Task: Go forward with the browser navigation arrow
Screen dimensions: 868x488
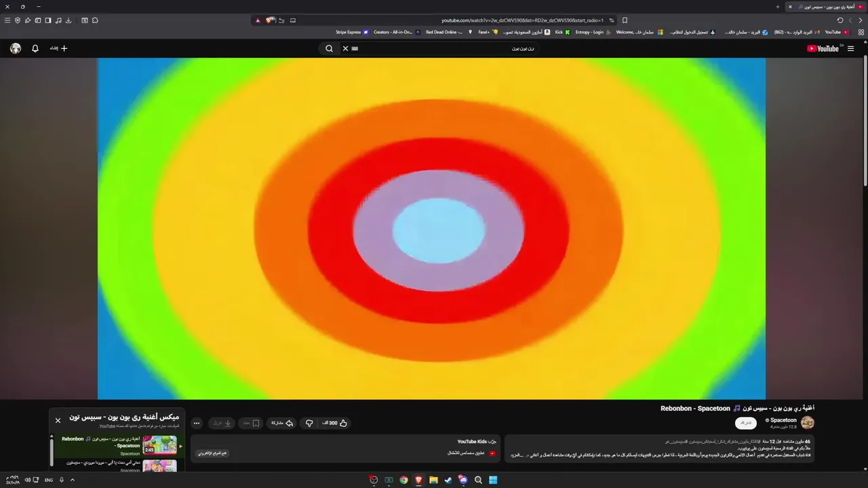Action: pos(851,20)
